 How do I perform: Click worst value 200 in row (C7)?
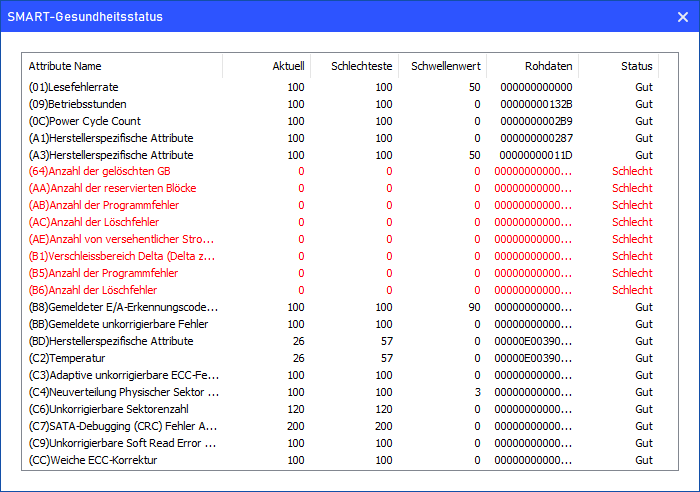383,426
